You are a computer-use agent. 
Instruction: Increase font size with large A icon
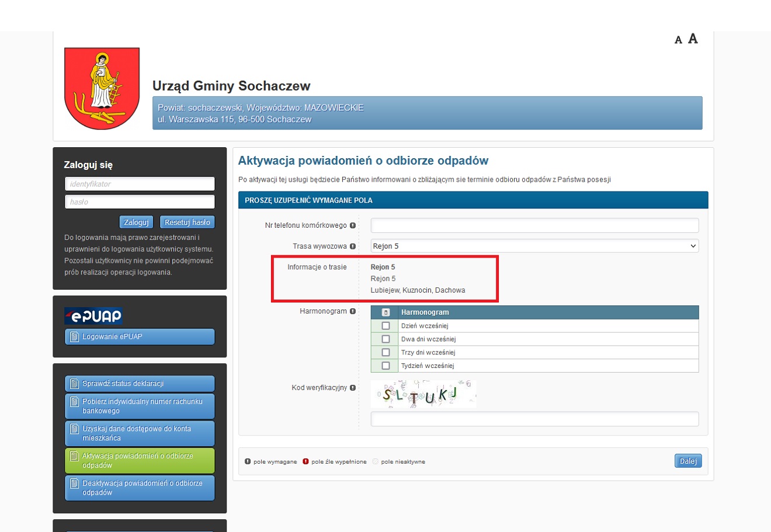point(693,39)
